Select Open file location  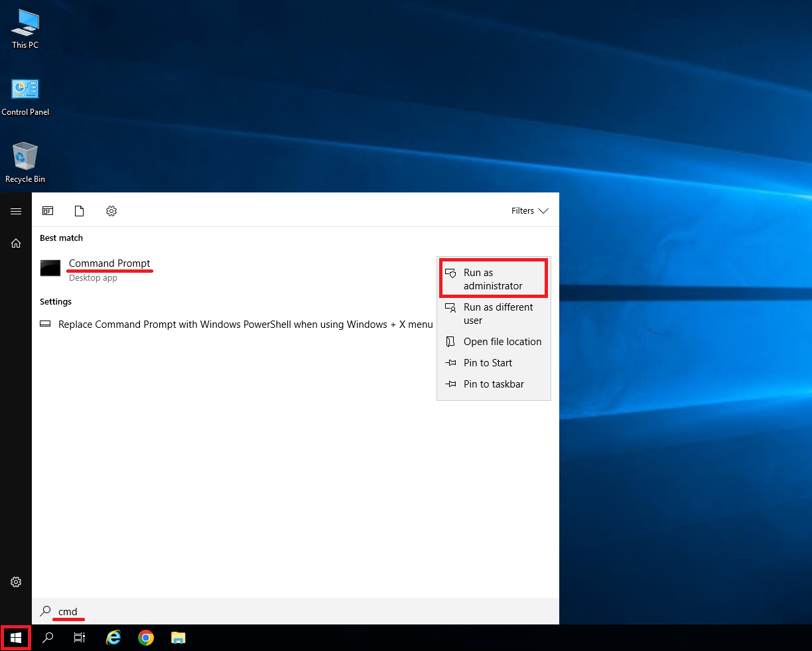494,342
